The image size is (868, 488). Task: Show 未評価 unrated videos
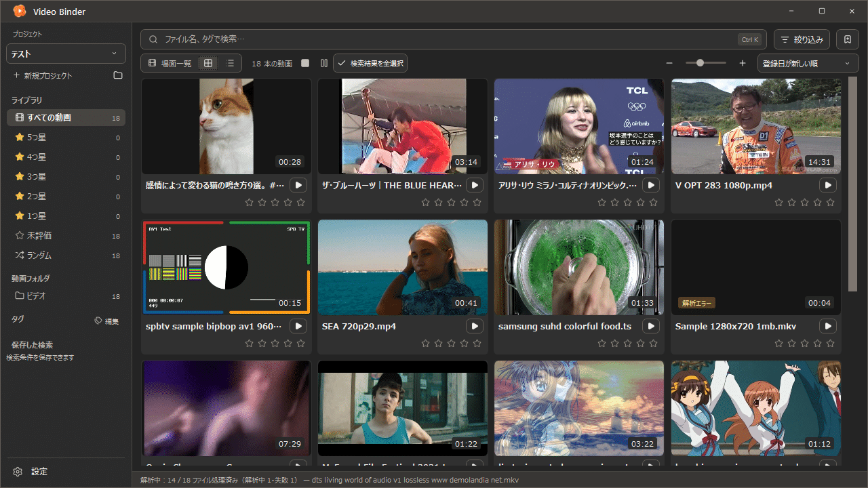[x=66, y=236]
